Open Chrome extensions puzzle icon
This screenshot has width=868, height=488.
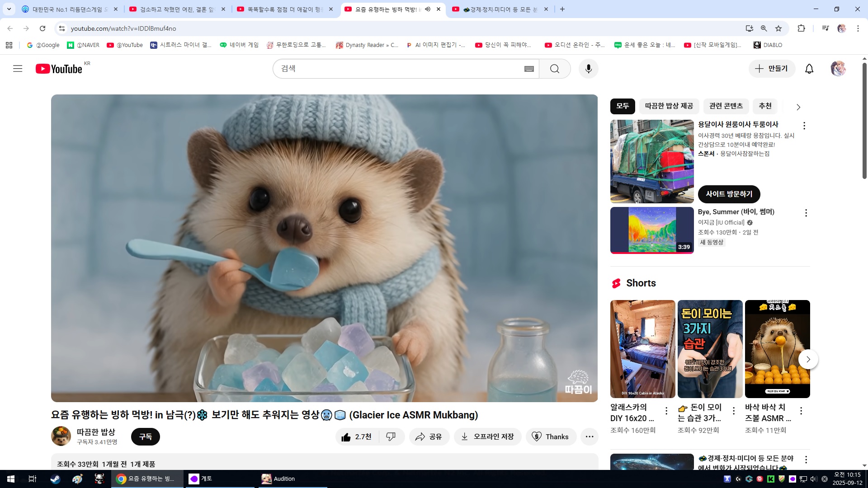tap(801, 28)
